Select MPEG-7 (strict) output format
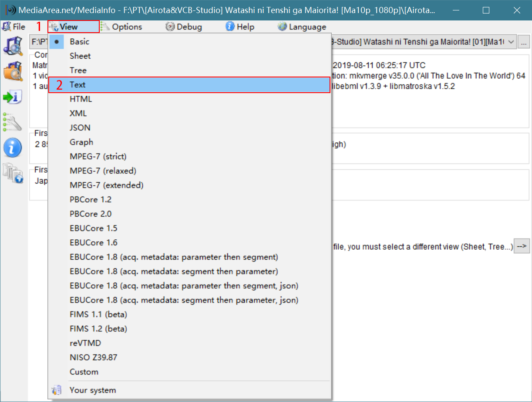Image resolution: width=532 pixels, height=402 pixels. 98,157
